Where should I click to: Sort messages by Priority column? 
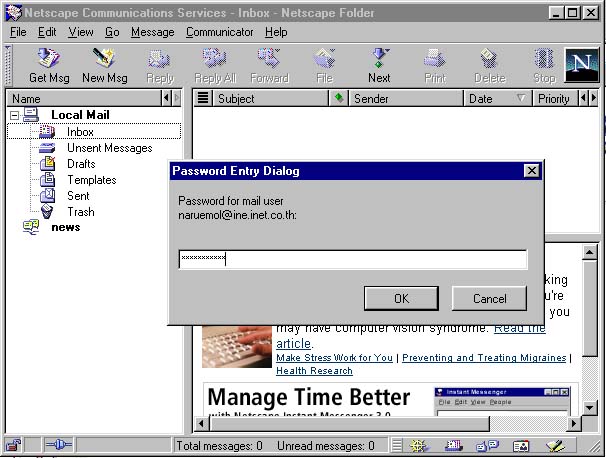555,98
